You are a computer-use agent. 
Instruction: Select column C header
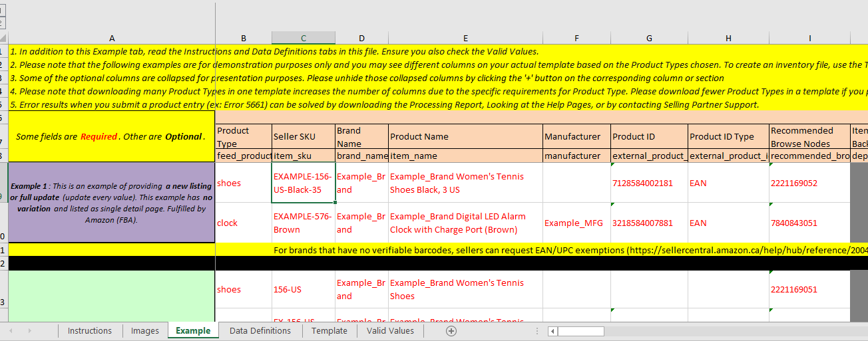click(x=304, y=38)
